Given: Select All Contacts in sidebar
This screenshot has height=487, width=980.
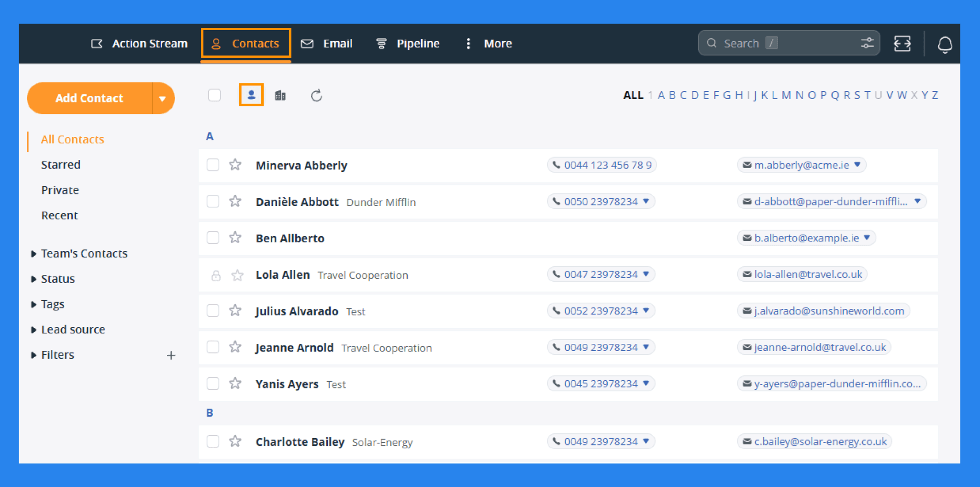Looking at the screenshot, I should coord(72,139).
